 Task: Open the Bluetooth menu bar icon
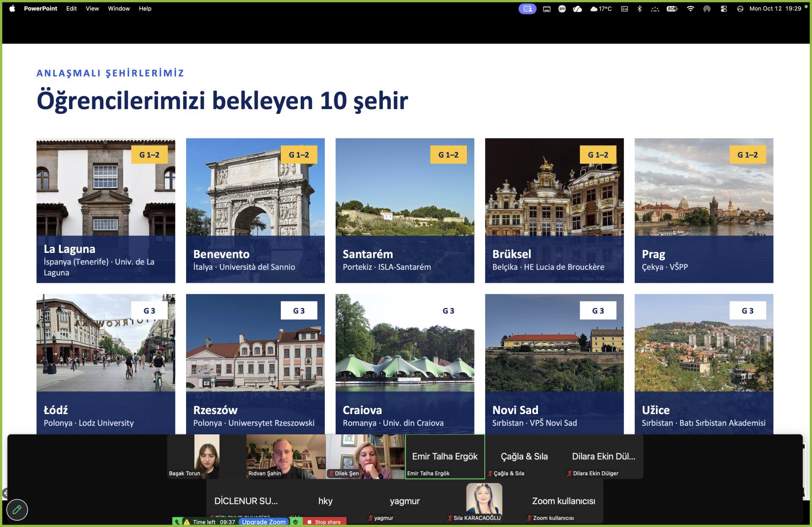coord(639,8)
